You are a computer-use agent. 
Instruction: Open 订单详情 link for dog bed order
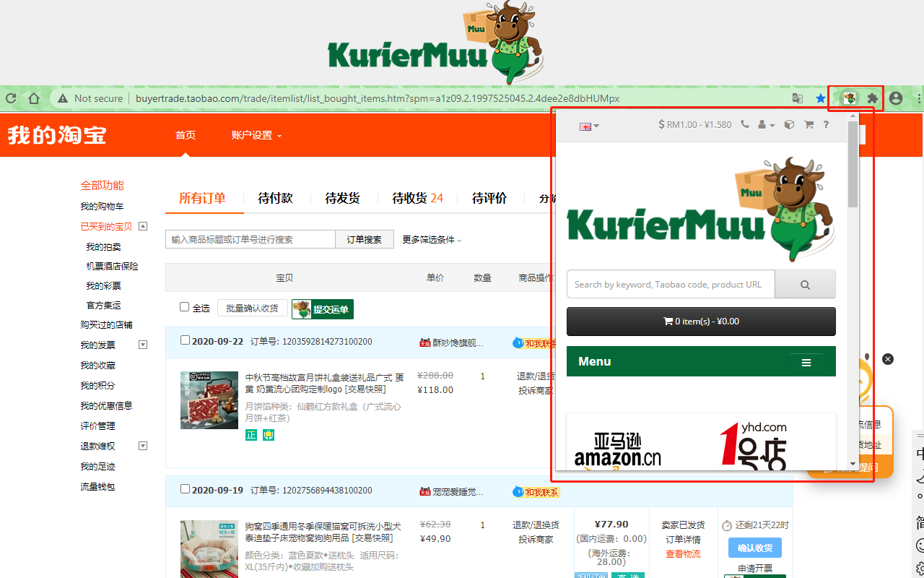(683, 539)
